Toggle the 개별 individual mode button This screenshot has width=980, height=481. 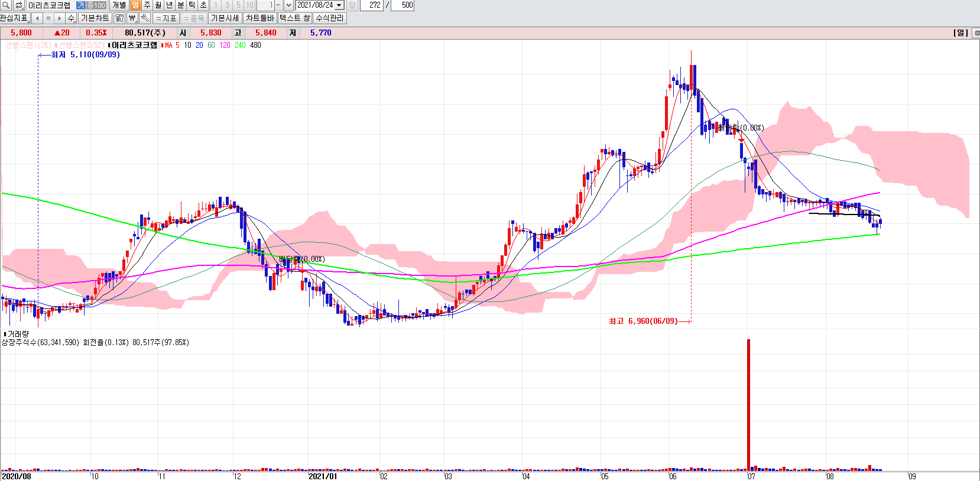[119, 5]
